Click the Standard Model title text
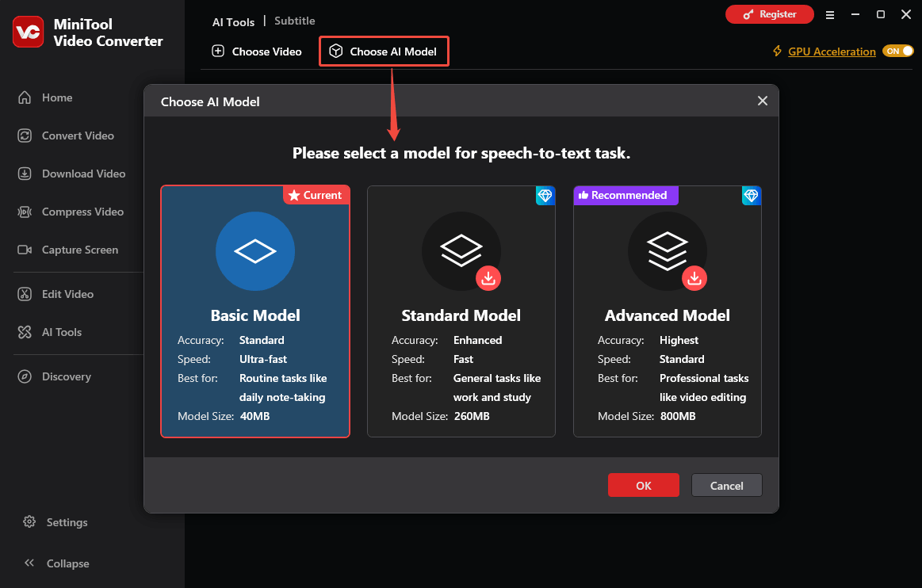 [x=461, y=315]
